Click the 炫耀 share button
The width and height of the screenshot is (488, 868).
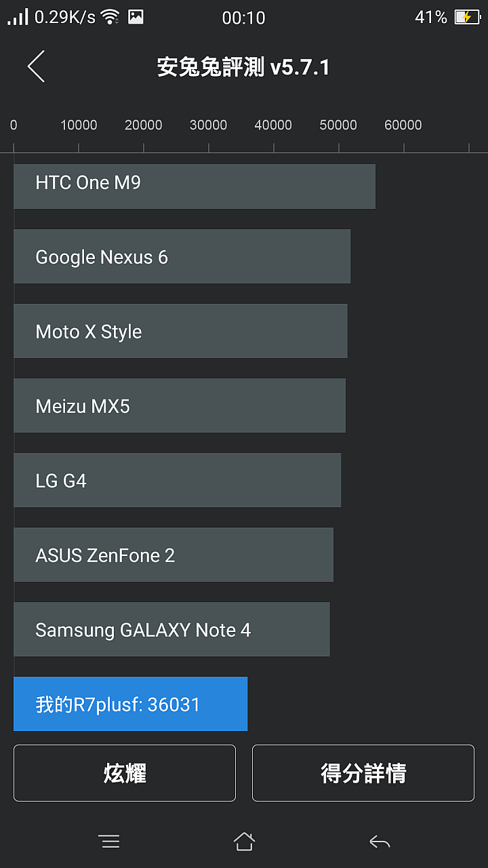125,773
